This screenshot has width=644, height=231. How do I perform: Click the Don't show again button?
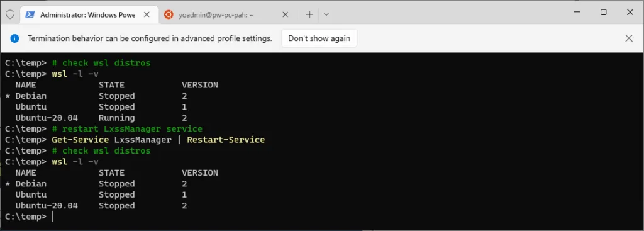319,38
